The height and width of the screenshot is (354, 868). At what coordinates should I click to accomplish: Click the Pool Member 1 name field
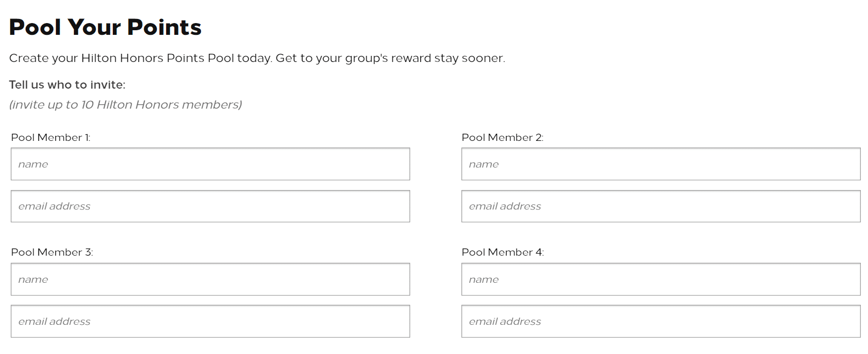click(210, 164)
